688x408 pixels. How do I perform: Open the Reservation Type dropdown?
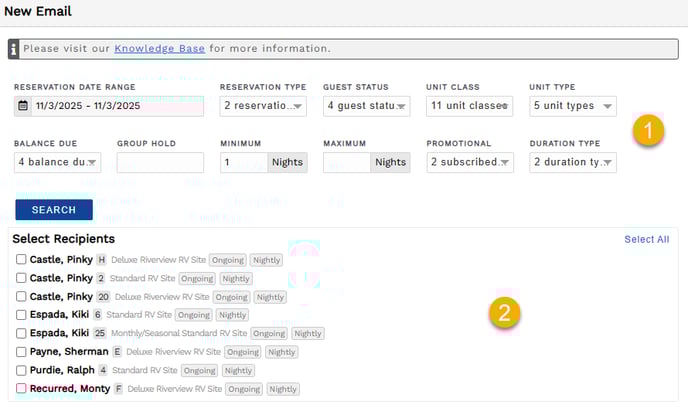pos(263,106)
